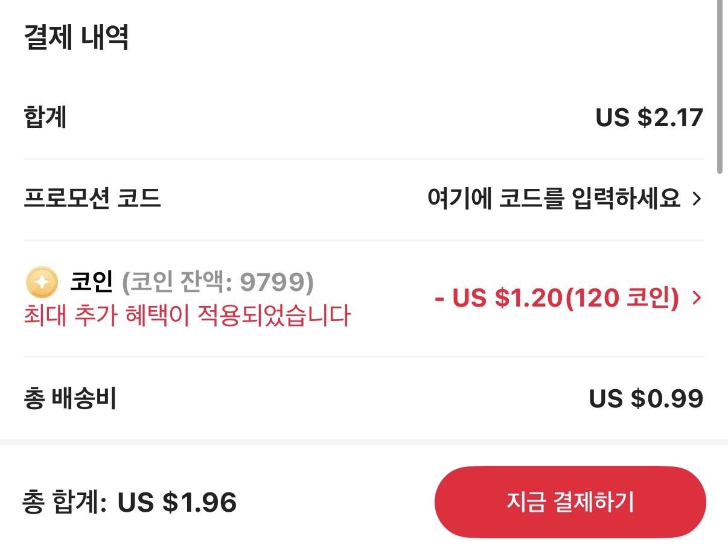Screen dimensions: 728x560
Task: Click the US $0.99 shipping cost value
Action: [647, 398]
